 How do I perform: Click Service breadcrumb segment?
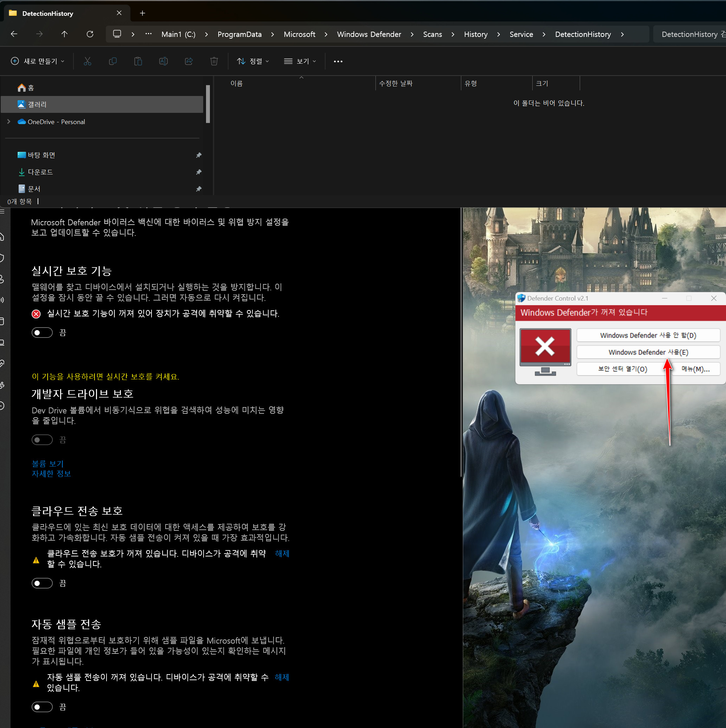click(521, 34)
